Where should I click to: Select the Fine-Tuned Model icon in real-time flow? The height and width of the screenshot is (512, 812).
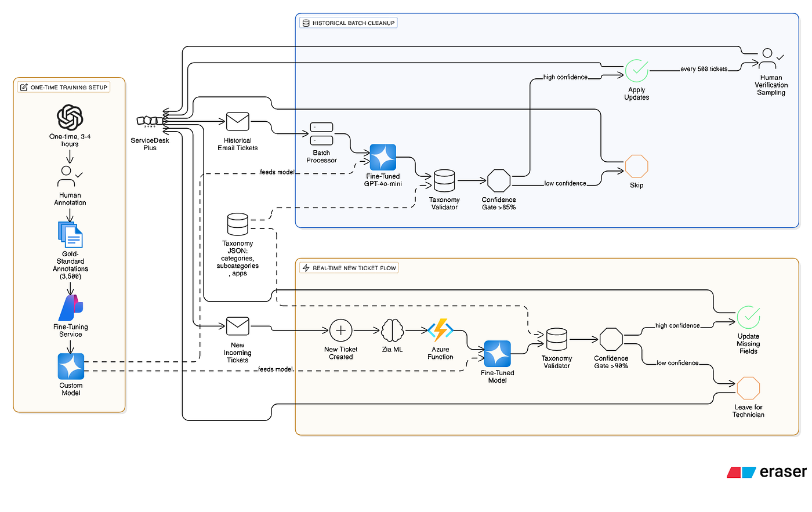tap(498, 354)
